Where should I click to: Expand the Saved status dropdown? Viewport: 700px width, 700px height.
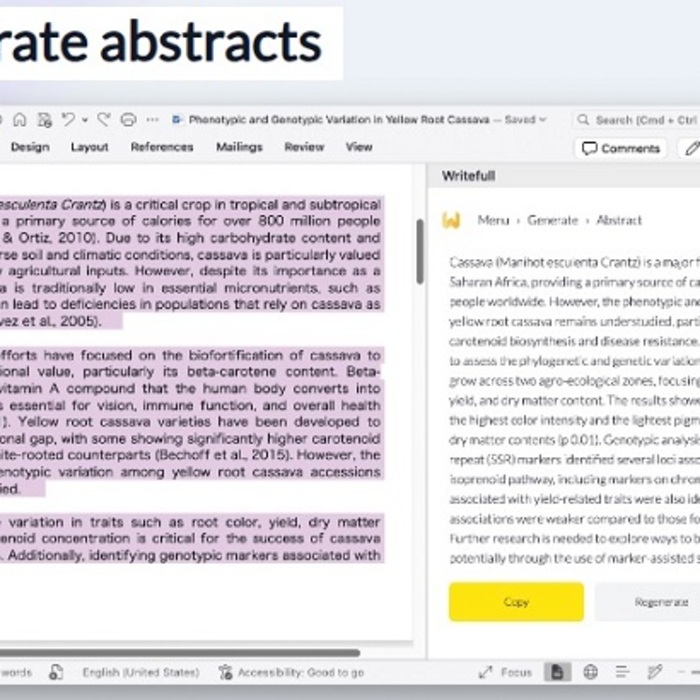[543, 119]
